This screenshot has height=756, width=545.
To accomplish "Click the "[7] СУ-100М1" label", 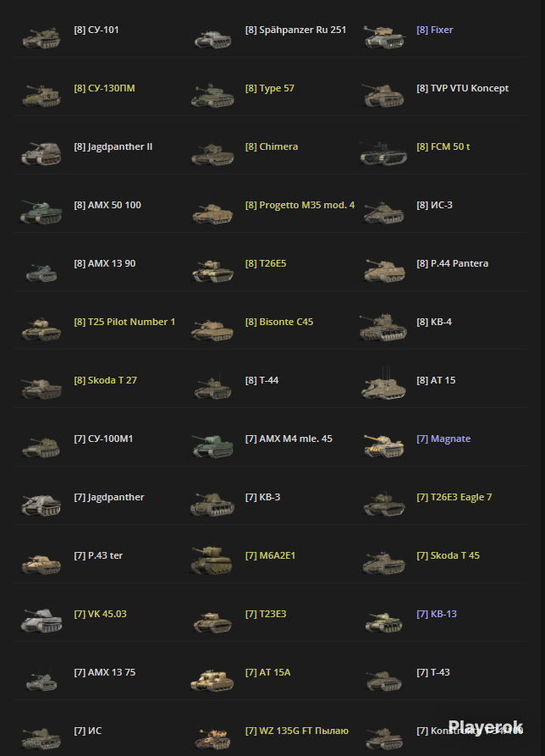I will pos(103,439).
